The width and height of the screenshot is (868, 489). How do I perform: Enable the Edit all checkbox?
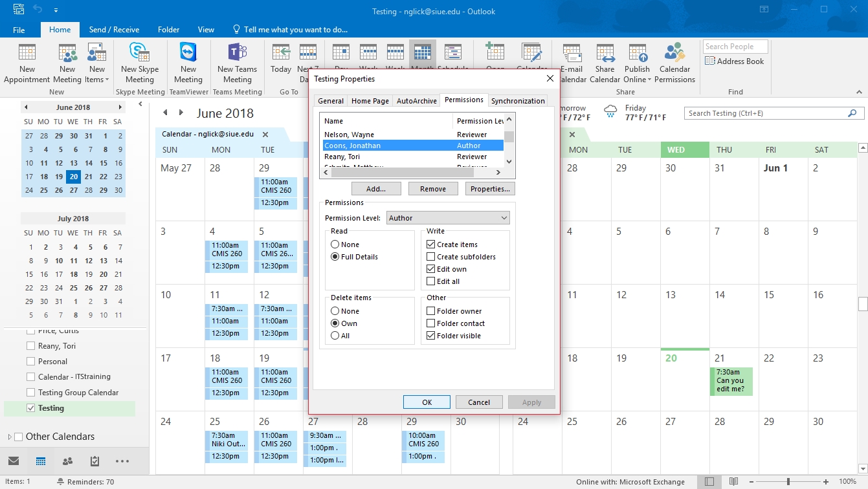[431, 281]
